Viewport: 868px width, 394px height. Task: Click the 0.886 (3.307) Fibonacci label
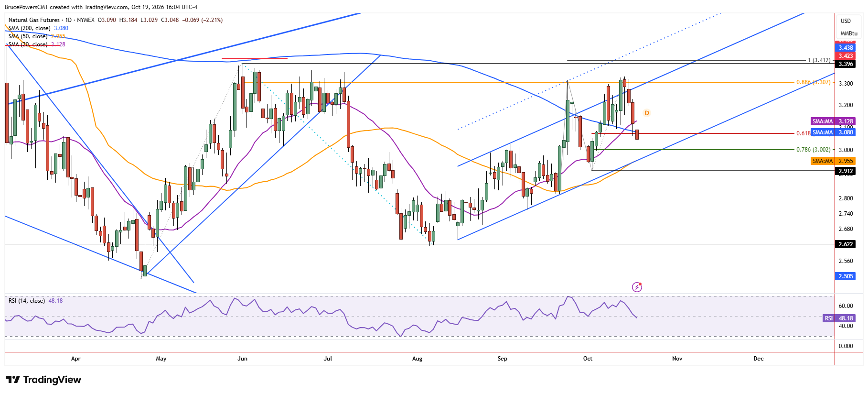(x=813, y=82)
